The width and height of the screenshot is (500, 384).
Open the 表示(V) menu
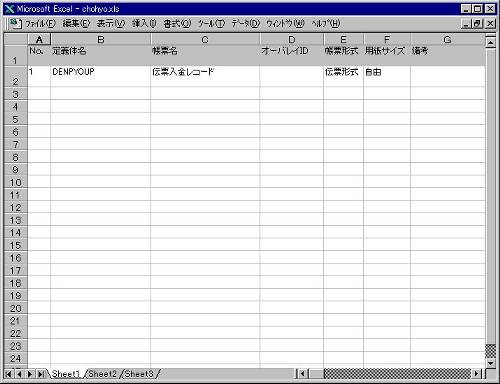(111, 24)
